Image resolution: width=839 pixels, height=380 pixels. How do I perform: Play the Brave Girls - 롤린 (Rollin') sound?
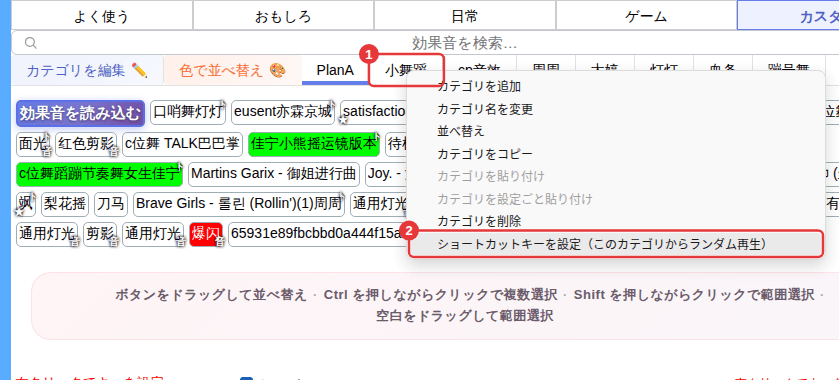click(x=239, y=204)
